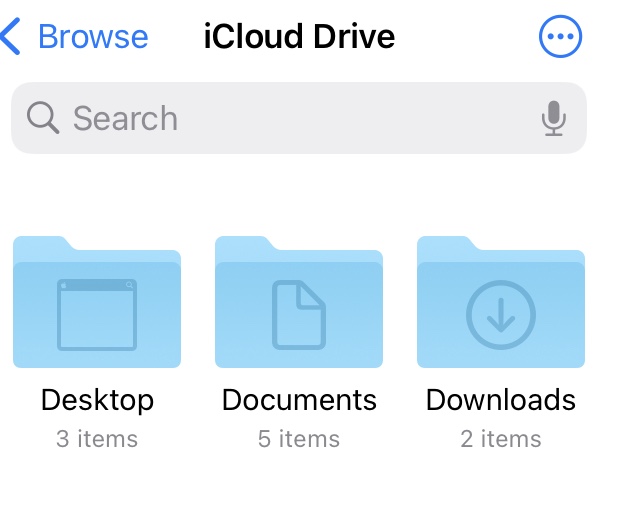Open the Desktop folder icon
Image resolution: width=619 pixels, height=509 pixels.
(x=97, y=302)
